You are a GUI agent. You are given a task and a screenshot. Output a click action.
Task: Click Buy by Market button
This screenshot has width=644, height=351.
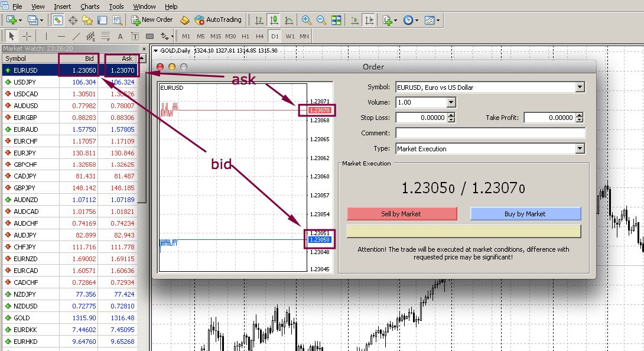[x=525, y=214]
